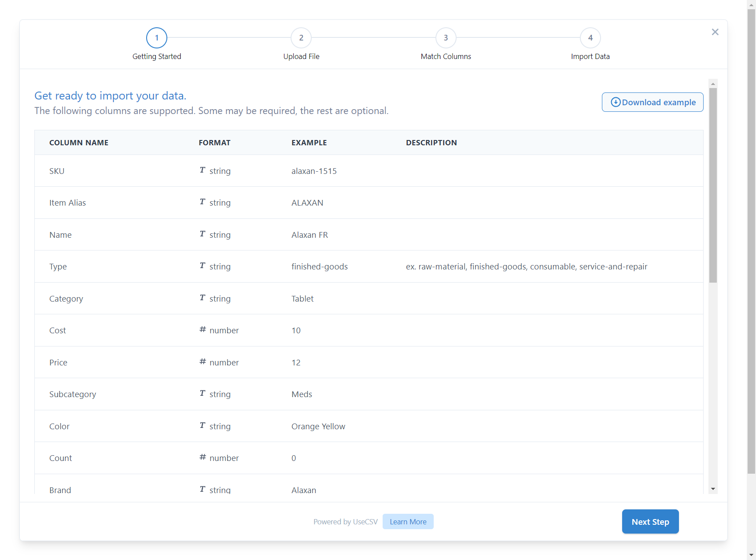Select step 3 Match Columns circle
Screen dimensions: 756x560
pos(446,38)
